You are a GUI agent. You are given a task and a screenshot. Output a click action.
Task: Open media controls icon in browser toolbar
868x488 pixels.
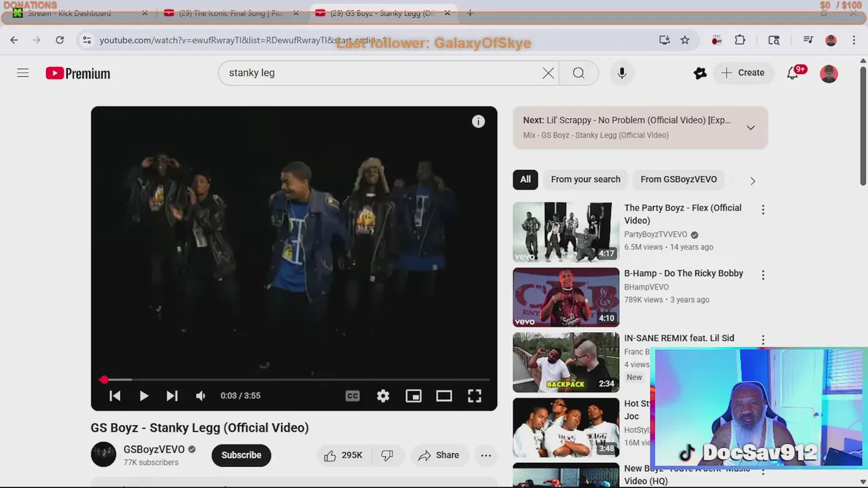(x=808, y=41)
